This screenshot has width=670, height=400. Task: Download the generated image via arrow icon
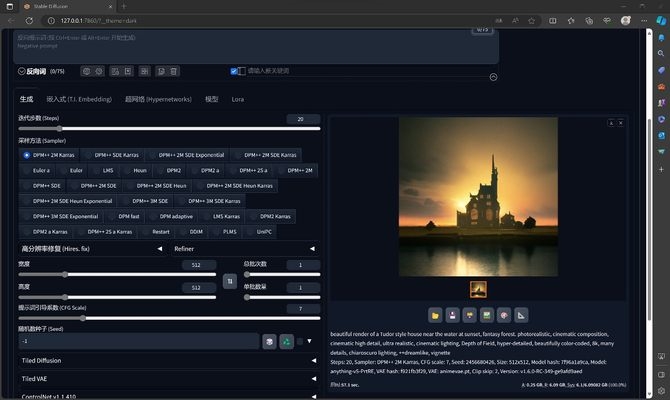point(611,123)
